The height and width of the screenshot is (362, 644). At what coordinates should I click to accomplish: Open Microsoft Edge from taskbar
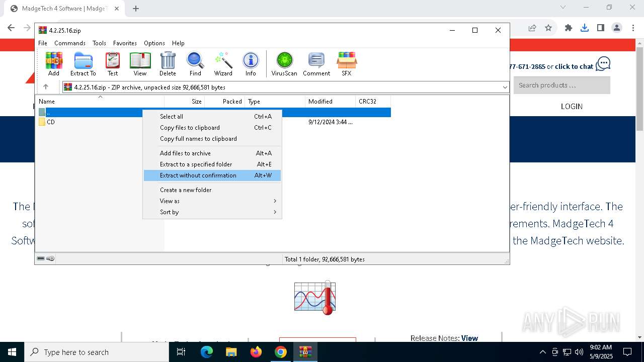click(x=207, y=352)
